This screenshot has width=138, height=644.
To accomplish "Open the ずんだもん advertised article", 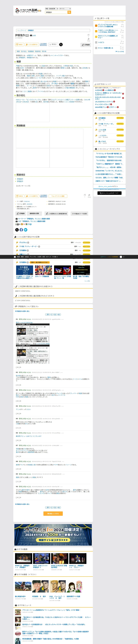I will tap(23, 242).
